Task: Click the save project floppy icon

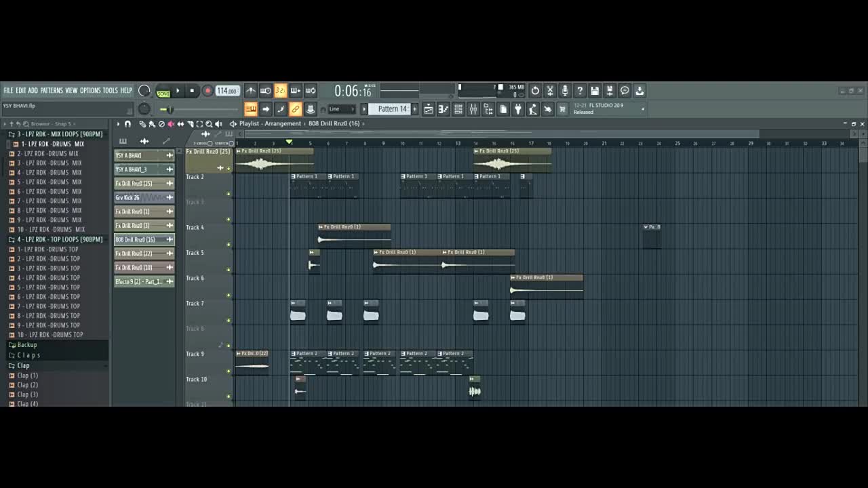Action: pos(595,90)
